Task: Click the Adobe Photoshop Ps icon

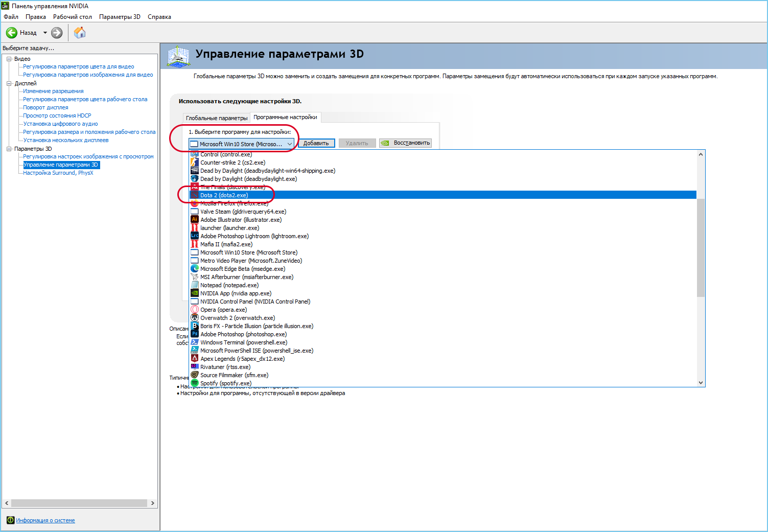Action: 194,334
